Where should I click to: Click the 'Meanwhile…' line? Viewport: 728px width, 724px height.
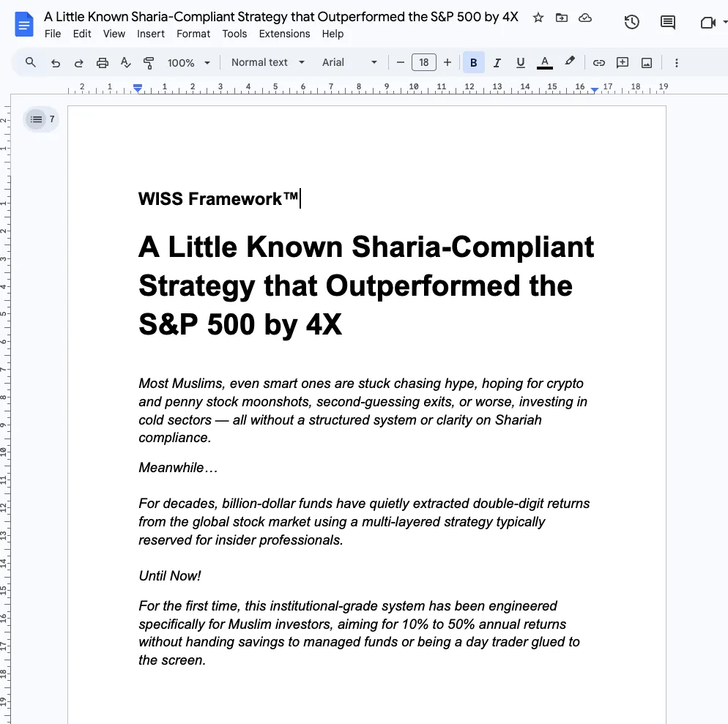click(178, 467)
